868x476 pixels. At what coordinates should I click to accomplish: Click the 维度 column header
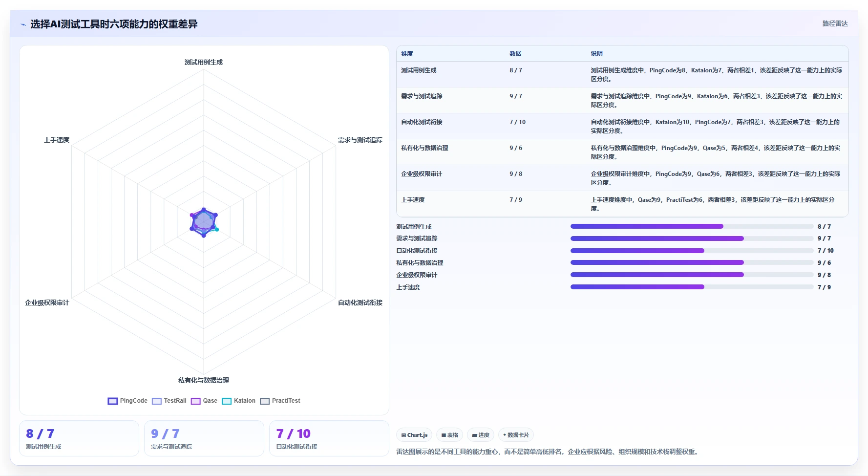pos(407,54)
